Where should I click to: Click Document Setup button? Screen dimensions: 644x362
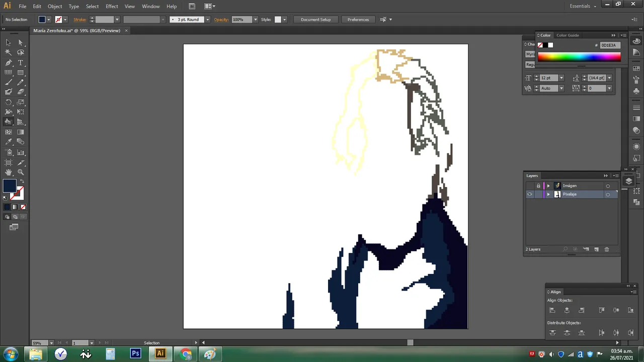315,20
